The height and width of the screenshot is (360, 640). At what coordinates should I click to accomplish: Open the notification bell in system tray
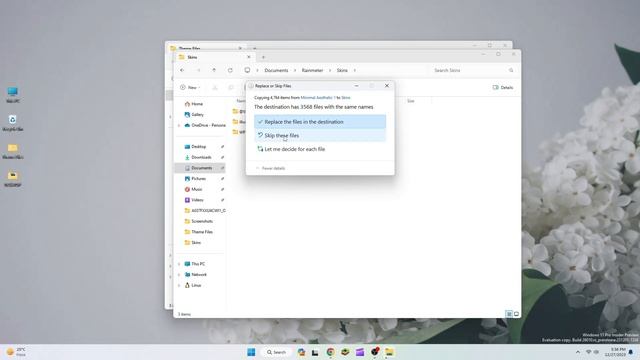(631, 352)
